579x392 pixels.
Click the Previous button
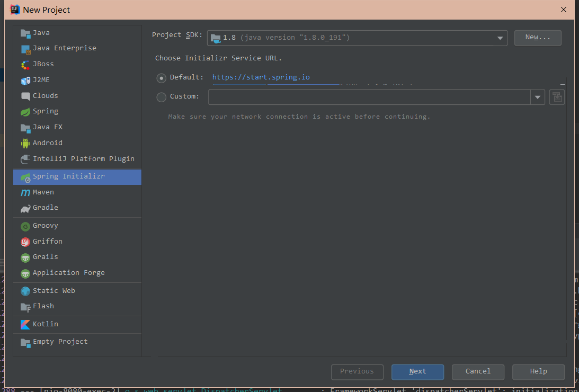(x=357, y=372)
